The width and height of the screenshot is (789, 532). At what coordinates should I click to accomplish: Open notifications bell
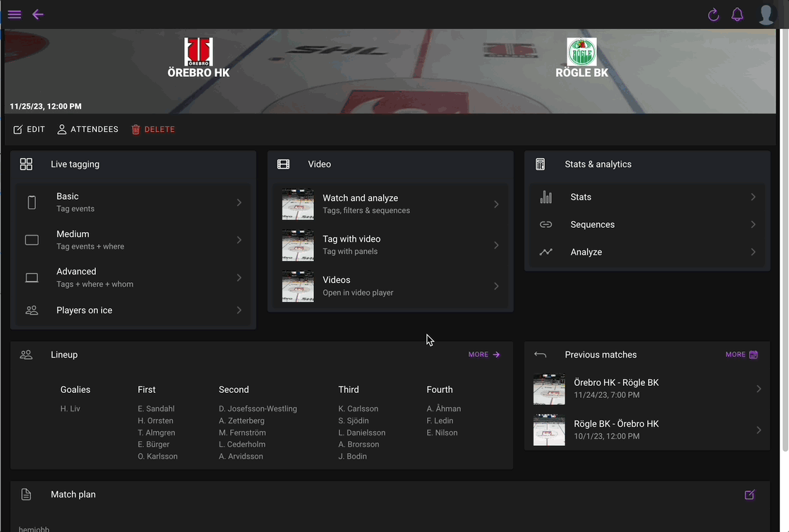(737, 14)
